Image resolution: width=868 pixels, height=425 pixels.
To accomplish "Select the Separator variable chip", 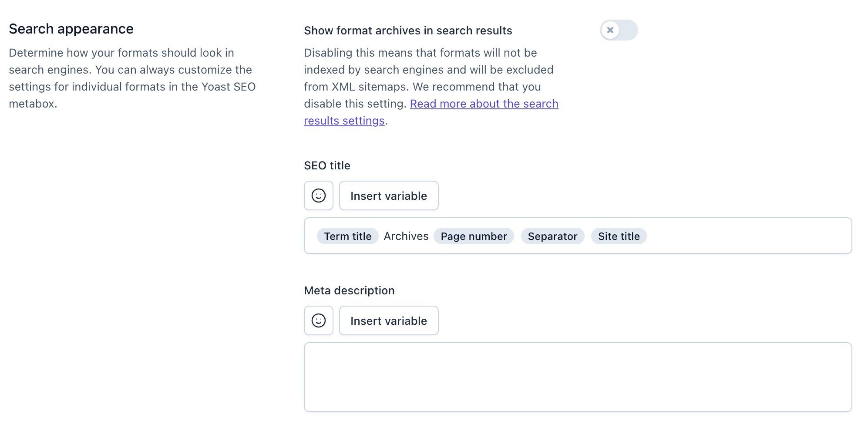I will tap(552, 236).
